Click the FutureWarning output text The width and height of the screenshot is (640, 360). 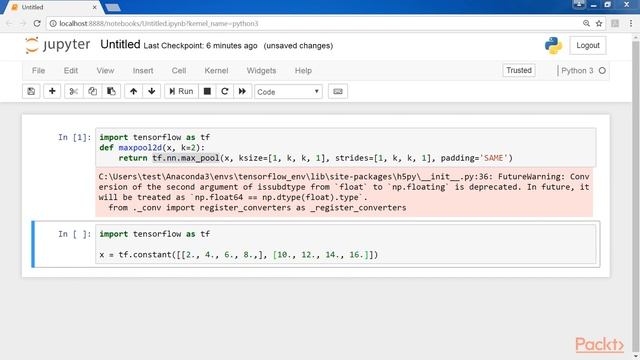tap(344, 192)
